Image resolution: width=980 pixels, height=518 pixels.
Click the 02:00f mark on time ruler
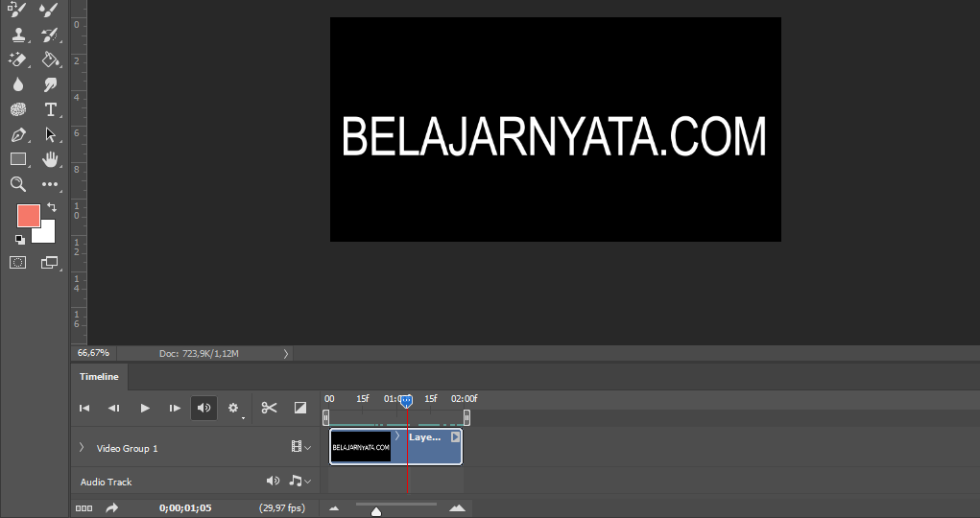(465, 399)
